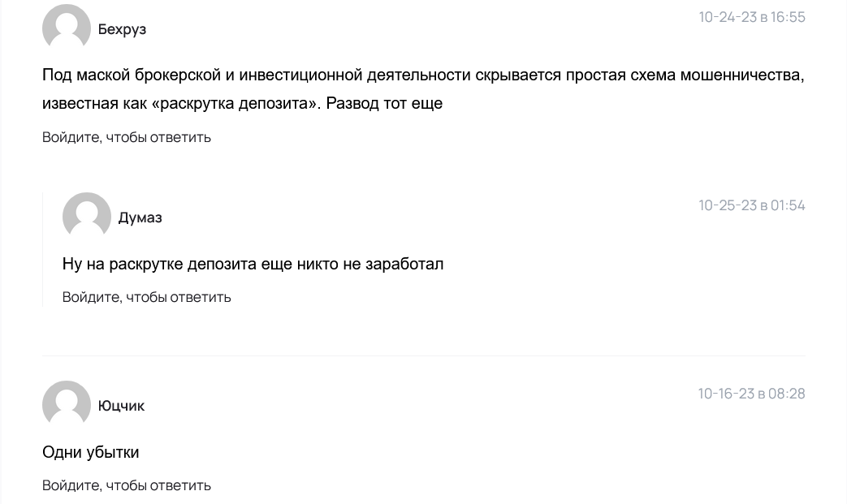Click 'Войдите, чтобы ответить' under Думаз's reply
847x504 pixels.
click(147, 297)
